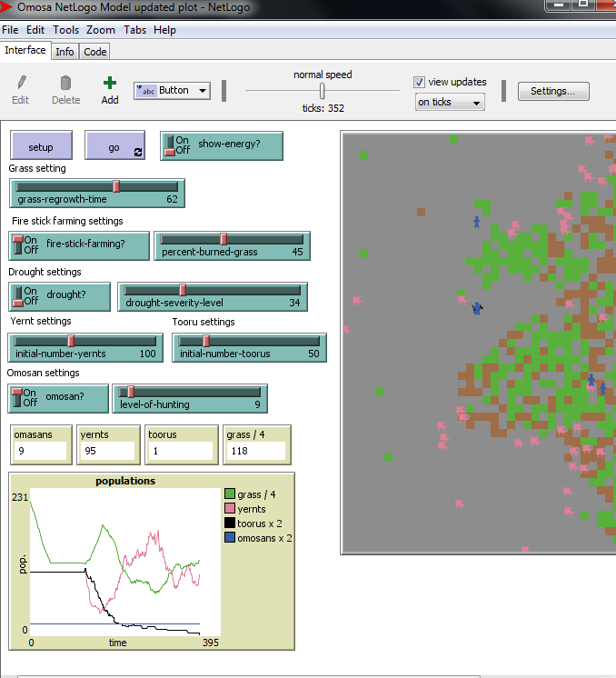Click the ticks: 352 counter
Image resolution: width=616 pixels, height=678 pixels.
(x=323, y=108)
